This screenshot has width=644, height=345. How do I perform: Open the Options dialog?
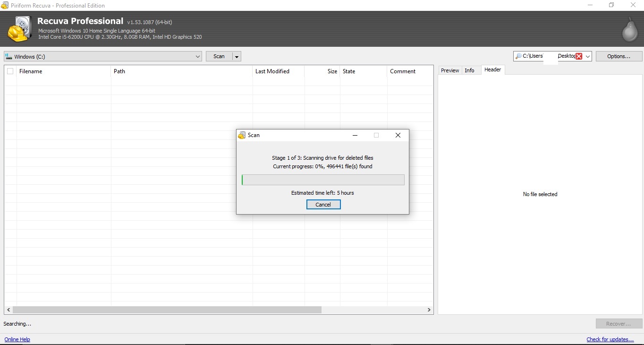[619, 56]
